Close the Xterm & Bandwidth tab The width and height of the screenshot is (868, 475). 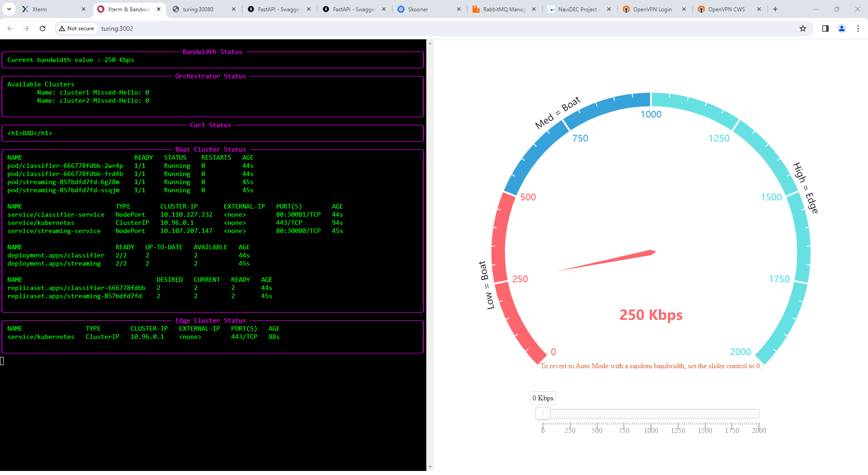click(159, 9)
